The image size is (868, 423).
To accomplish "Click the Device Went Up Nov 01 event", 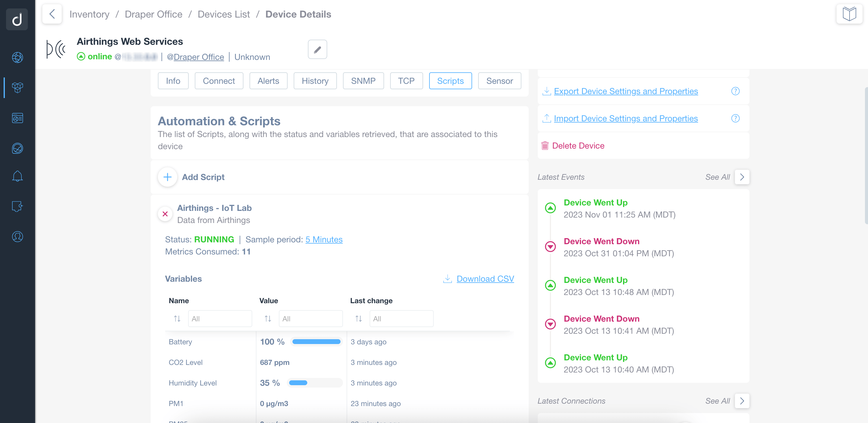I will tap(619, 209).
